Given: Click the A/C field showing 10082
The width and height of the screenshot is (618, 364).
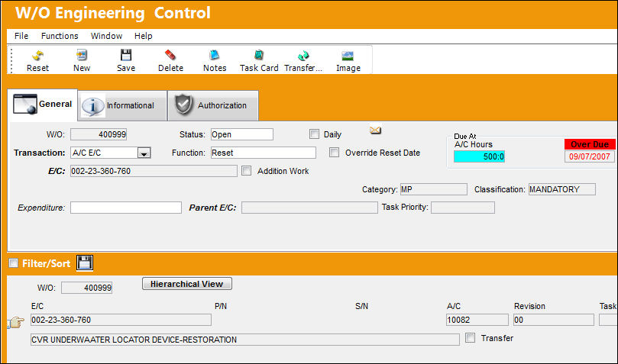Looking at the screenshot, I should coord(477,320).
